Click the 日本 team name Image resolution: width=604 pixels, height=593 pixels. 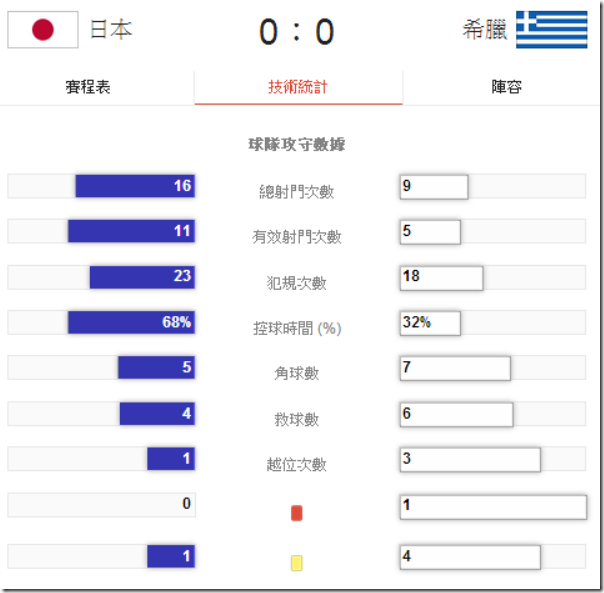pyautogui.click(x=110, y=30)
